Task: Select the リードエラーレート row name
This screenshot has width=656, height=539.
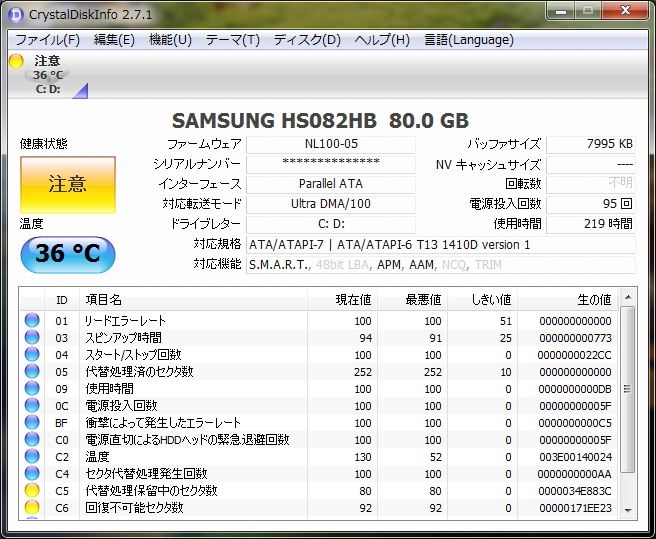Action: tap(126, 321)
